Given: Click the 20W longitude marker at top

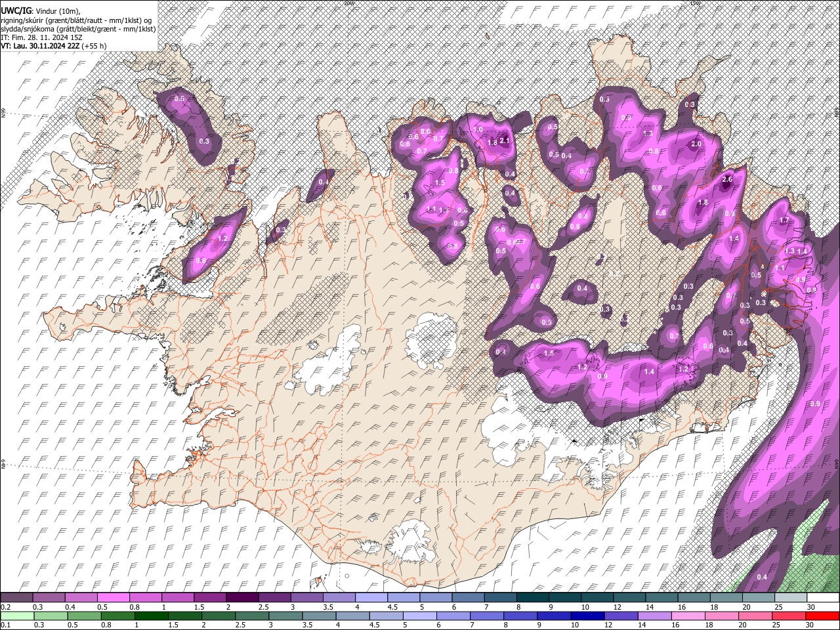Looking at the screenshot, I should pos(348,3).
